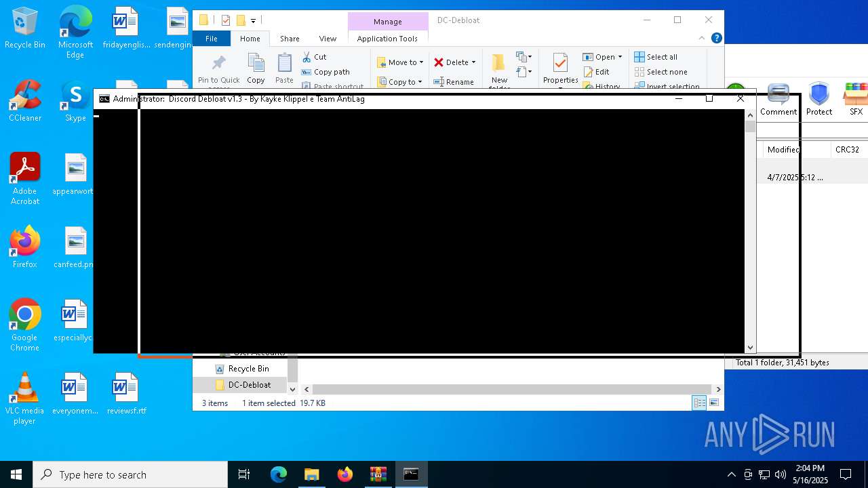Expand the Open dropdown arrow
The width and height of the screenshot is (868, 488).
pos(620,57)
